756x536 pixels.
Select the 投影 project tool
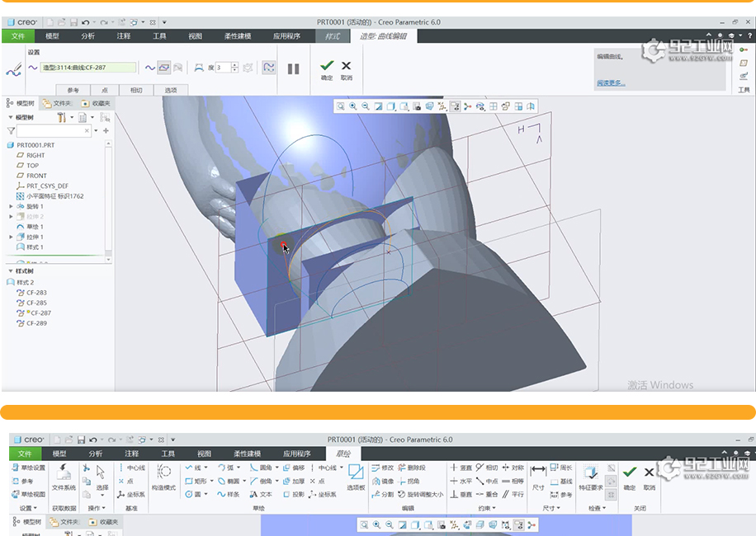[x=294, y=494]
